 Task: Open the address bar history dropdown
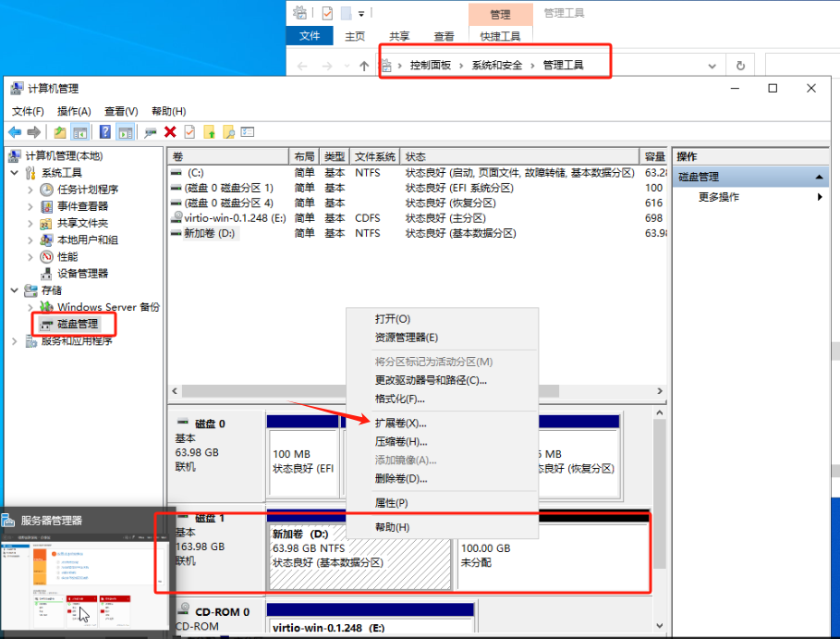pyautogui.click(x=712, y=66)
